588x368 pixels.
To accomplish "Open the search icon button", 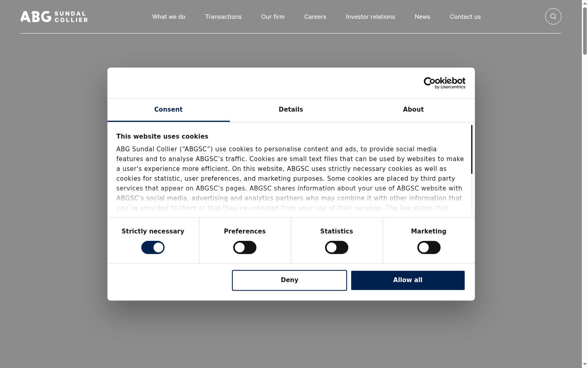I will [553, 16].
